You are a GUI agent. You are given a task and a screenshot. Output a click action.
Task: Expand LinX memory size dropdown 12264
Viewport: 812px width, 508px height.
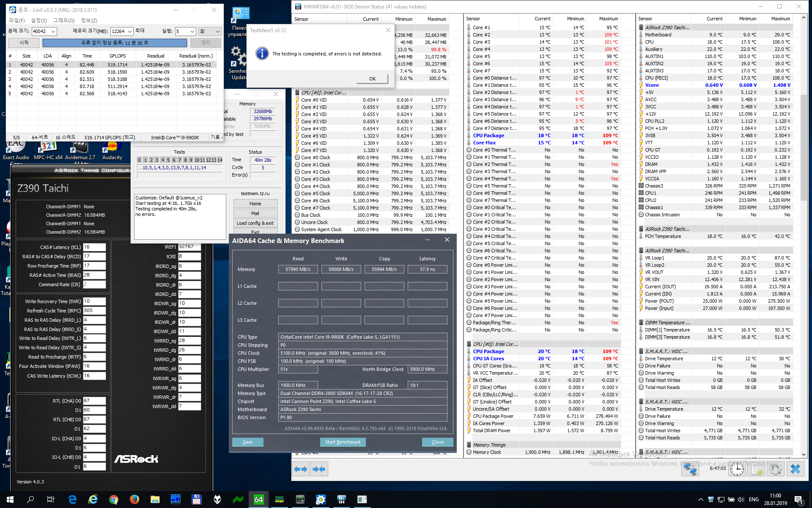click(130, 31)
